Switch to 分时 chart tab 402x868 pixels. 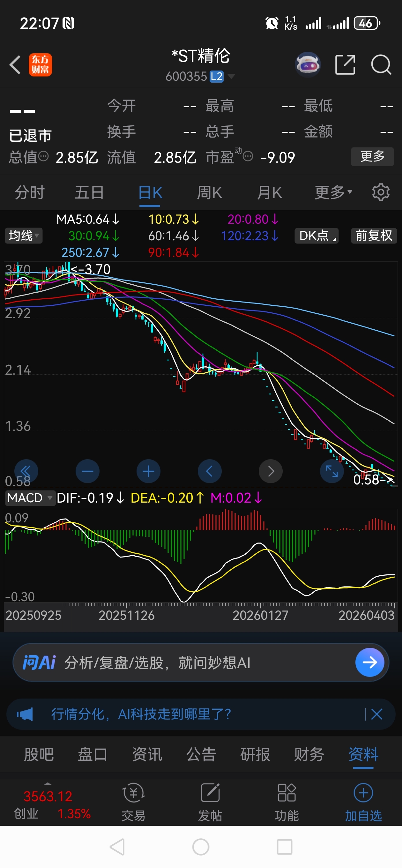point(30,192)
